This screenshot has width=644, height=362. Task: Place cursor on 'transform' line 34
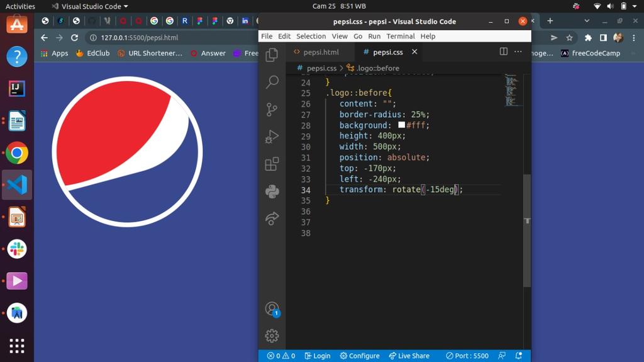coord(401,189)
